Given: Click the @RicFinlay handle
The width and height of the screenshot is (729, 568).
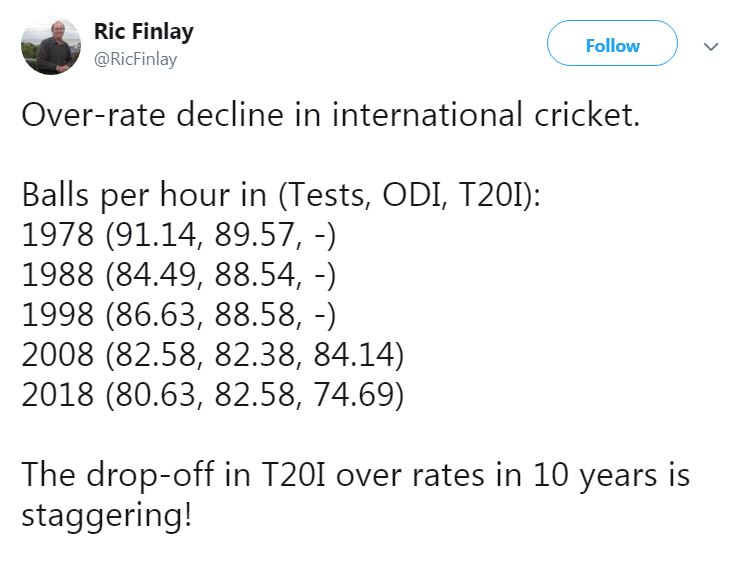Looking at the screenshot, I should pos(135,60).
